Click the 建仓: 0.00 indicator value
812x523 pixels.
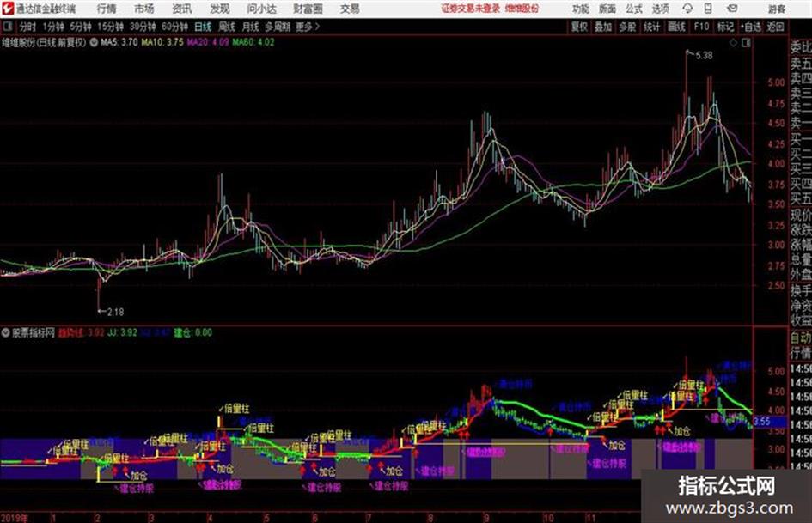[x=192, y=332]
